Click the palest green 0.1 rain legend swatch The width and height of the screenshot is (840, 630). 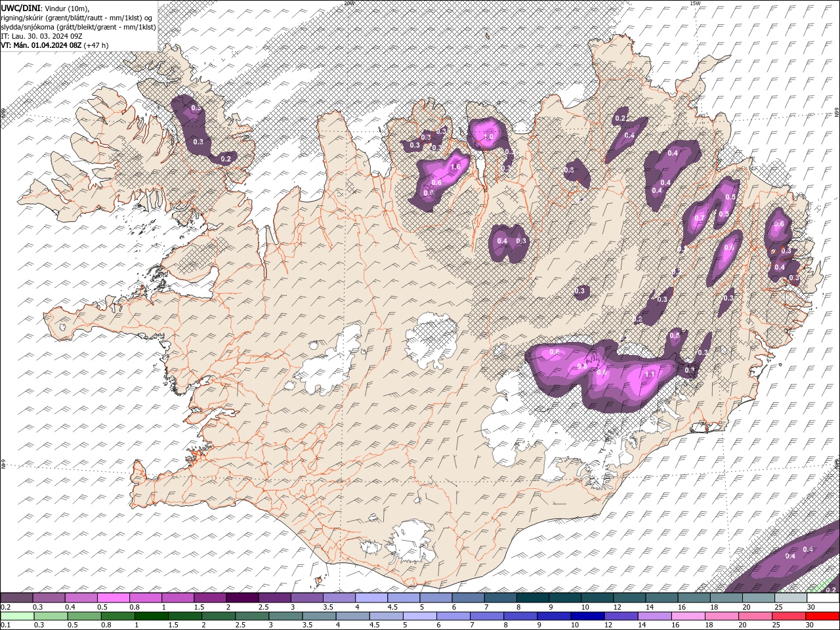(x=17, y=616)
